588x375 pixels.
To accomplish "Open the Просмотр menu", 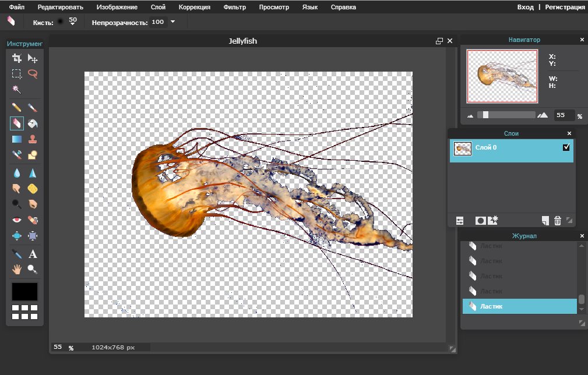I will pos(274,7).
